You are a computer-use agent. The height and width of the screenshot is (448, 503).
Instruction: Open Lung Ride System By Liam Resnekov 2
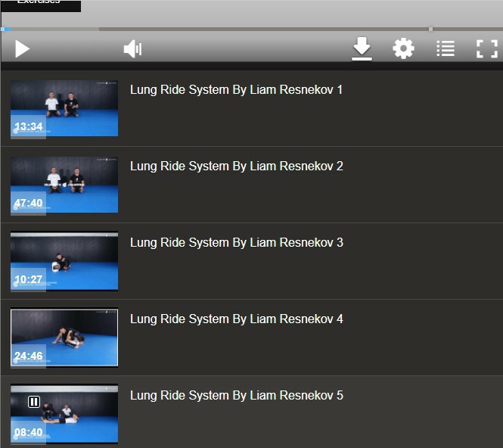[x=236, y=166]
